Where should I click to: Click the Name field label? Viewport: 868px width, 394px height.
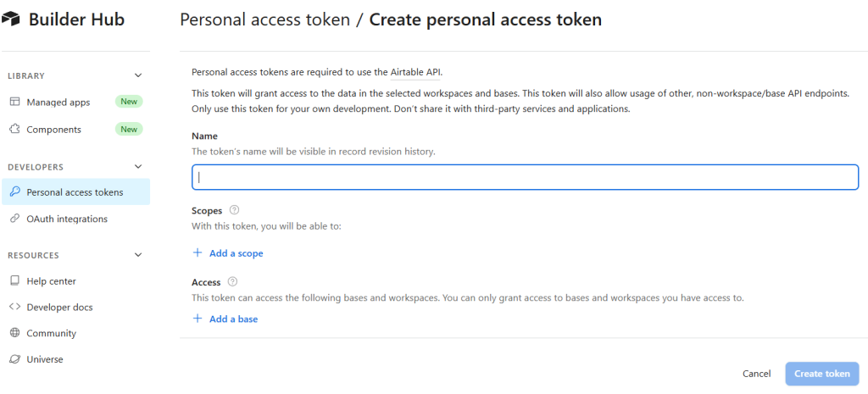point(204,136)
